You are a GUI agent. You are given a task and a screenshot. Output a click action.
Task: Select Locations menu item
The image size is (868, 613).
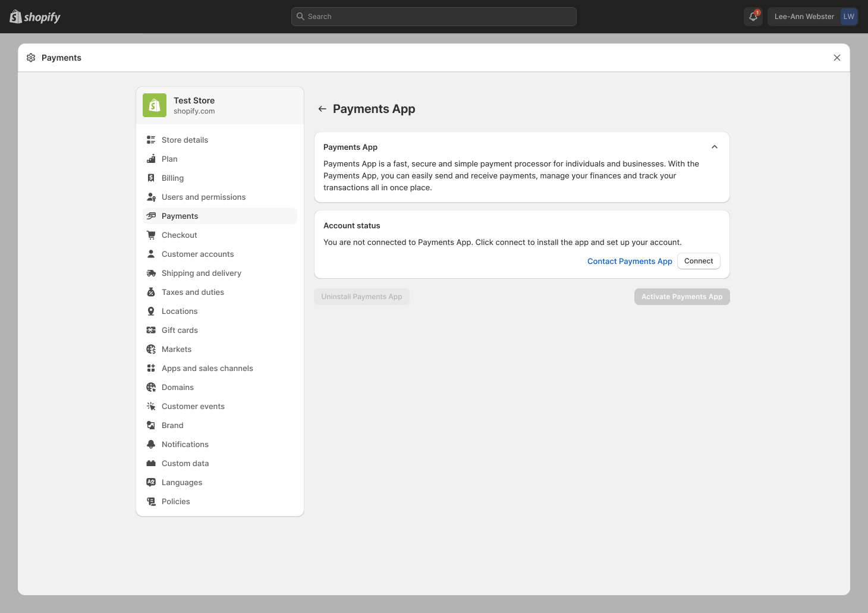[220, 311]
